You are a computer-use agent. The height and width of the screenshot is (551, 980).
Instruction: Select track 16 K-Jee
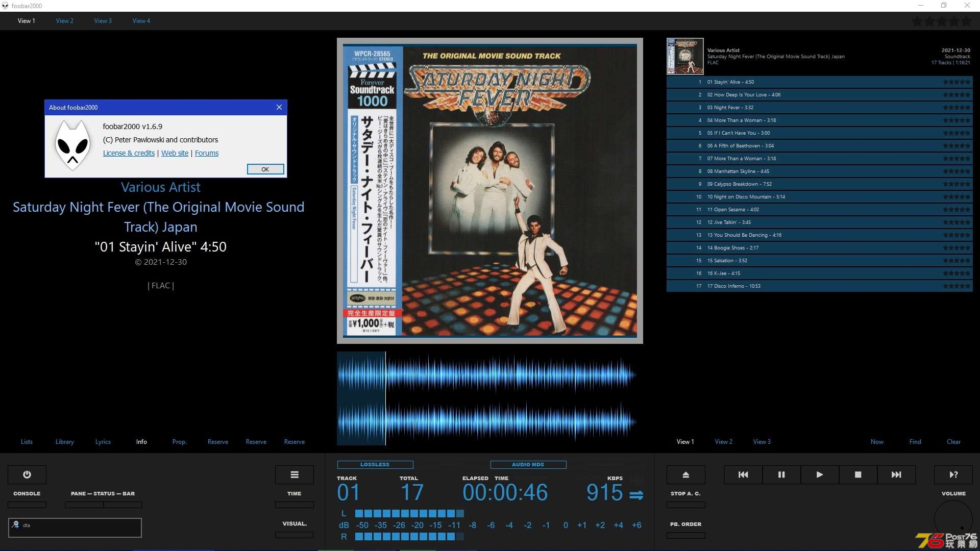pos(819,273)
